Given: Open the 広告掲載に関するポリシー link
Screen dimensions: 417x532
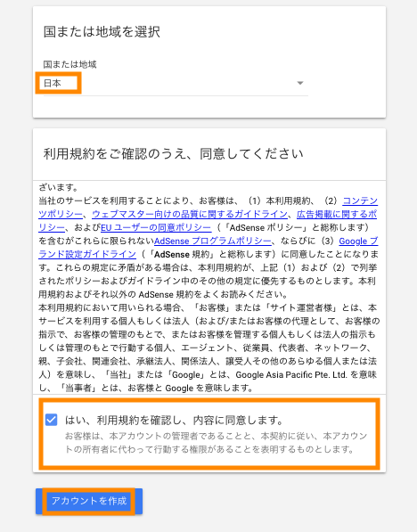Looking at the screenshot, I should (x=337, y=214).
